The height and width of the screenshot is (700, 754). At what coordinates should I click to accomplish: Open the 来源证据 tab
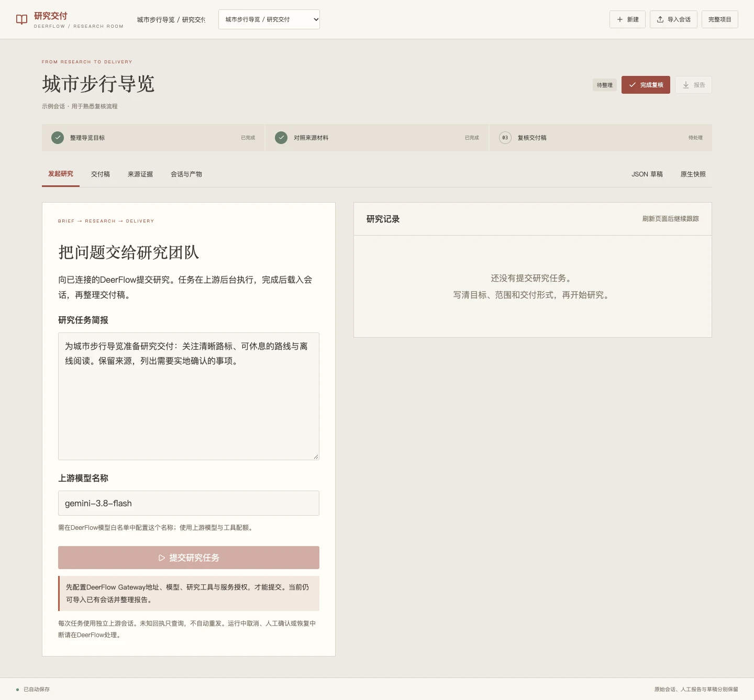tap(140, 174)
